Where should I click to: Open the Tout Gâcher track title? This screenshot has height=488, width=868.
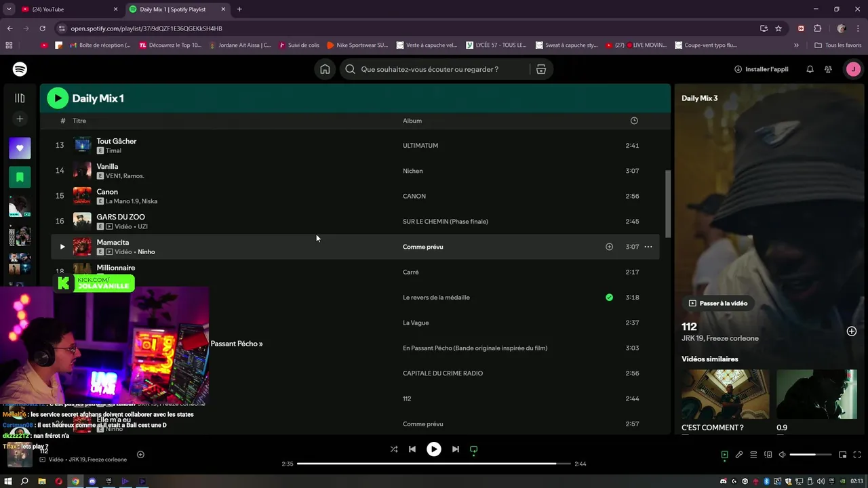[117, 141]
